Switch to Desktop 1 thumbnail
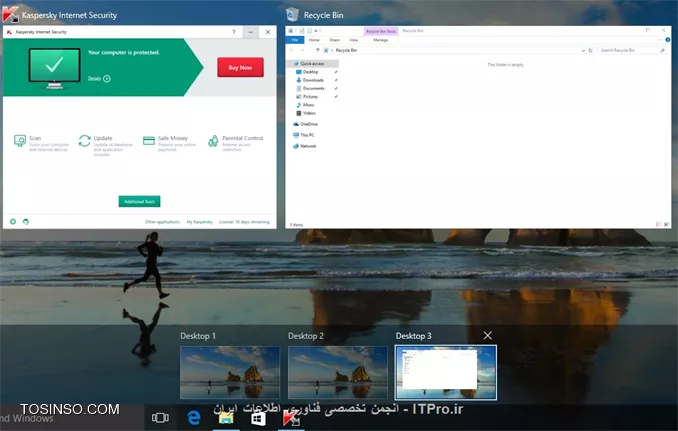The height and width of the screenshot is (431, 678). 230,372
